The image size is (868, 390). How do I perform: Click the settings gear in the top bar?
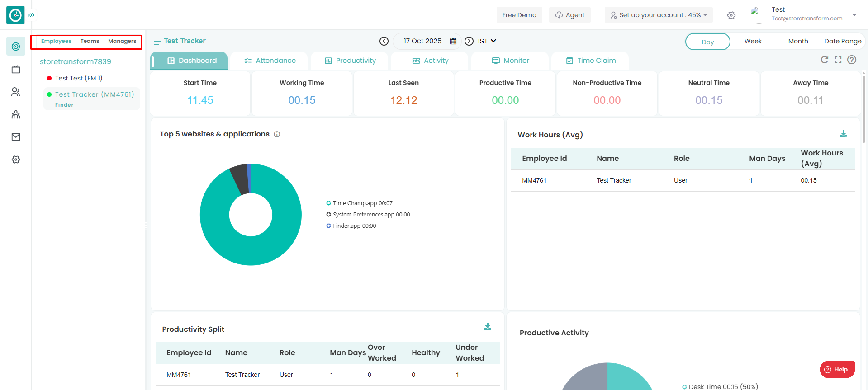(x=731, y=15)
